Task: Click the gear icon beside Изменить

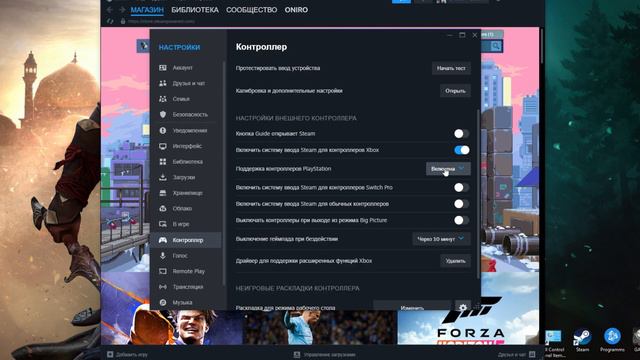Action: (463, 307)
